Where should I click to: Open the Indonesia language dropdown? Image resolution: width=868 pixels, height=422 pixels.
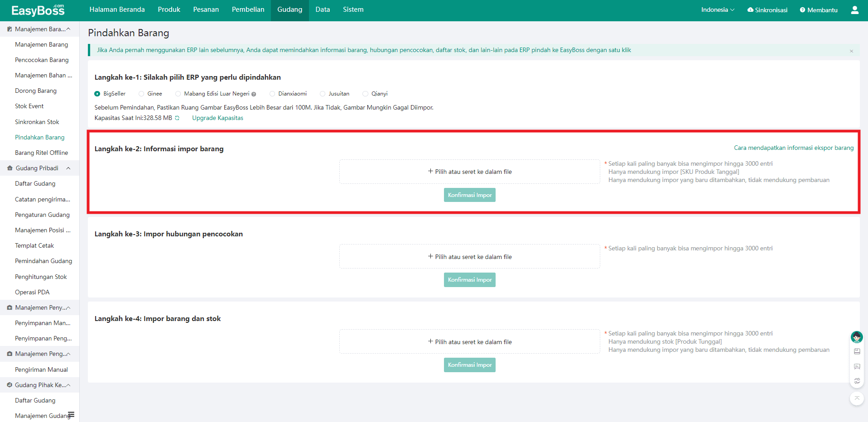(x=718, y=10)
